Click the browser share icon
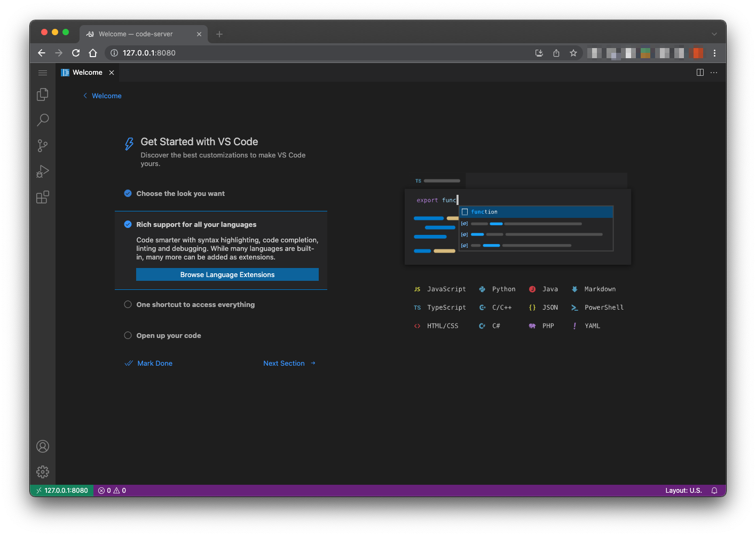This screenshot has height=536, width=756. [556, 53]
